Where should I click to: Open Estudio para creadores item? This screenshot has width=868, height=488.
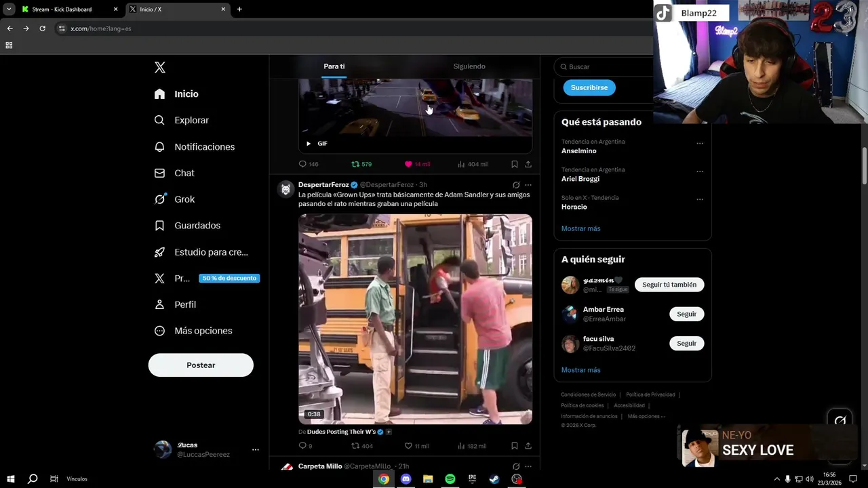(201, 252)
